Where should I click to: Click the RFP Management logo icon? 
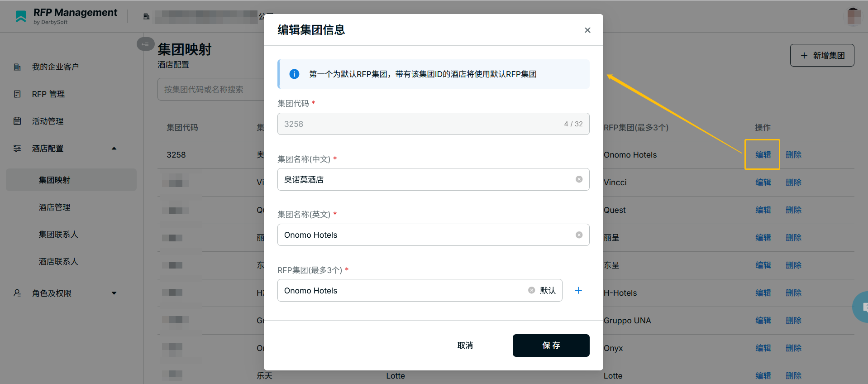point(21,16)
